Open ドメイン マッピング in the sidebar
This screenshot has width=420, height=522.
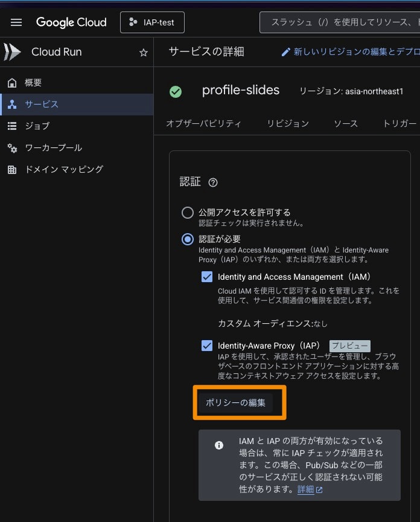point(77,169)
